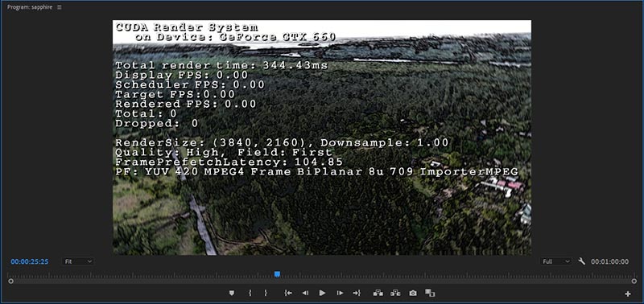The image size is (644, 304).
Task: Open the button editor plus icon
Action: tap(628, 294)
